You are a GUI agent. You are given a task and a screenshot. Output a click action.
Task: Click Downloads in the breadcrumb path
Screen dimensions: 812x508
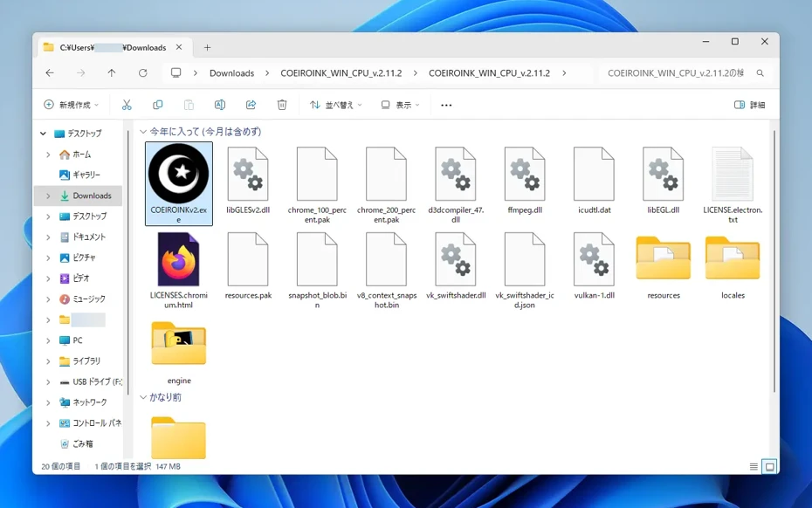(x=231, y=73)
